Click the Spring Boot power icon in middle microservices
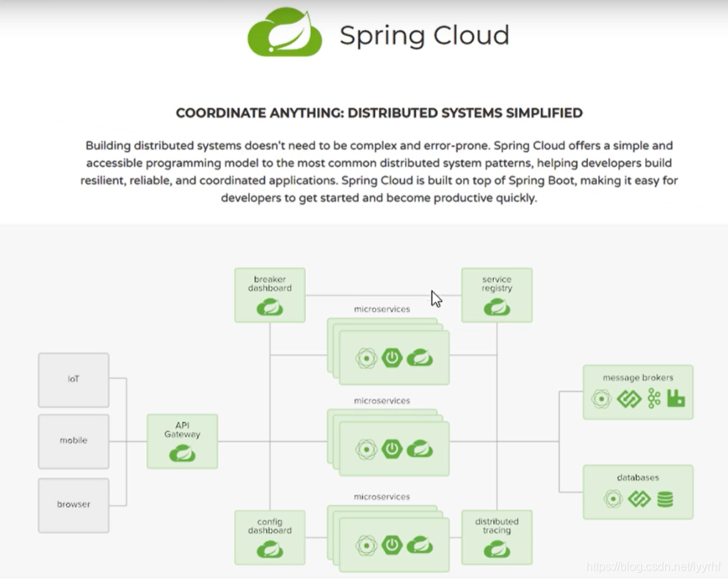The width and height of the screenshot is (728, 580). 392,449
